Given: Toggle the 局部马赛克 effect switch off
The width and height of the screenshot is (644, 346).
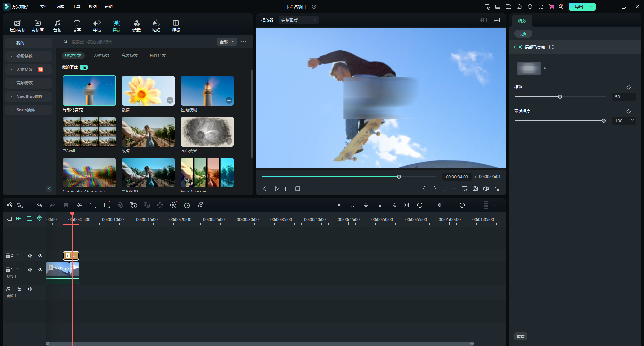Looking at the screenshot, I should point(518,47).
